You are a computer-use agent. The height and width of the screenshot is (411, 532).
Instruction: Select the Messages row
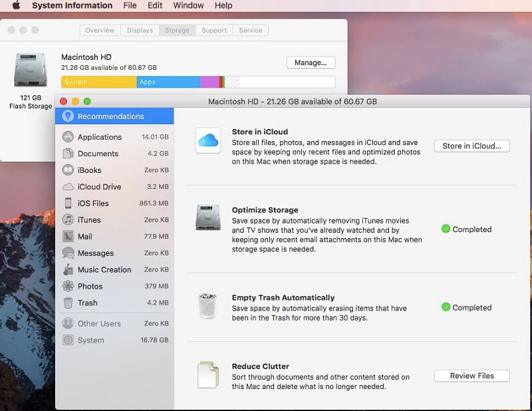pos(114,253)
